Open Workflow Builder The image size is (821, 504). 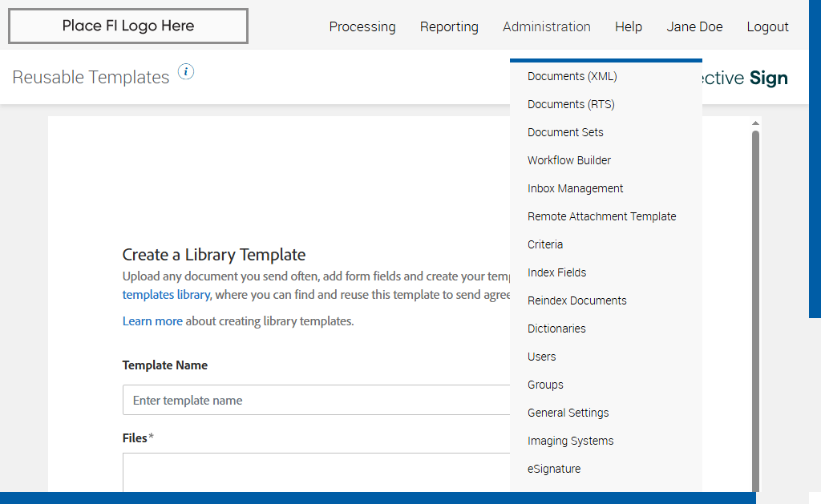569,160
